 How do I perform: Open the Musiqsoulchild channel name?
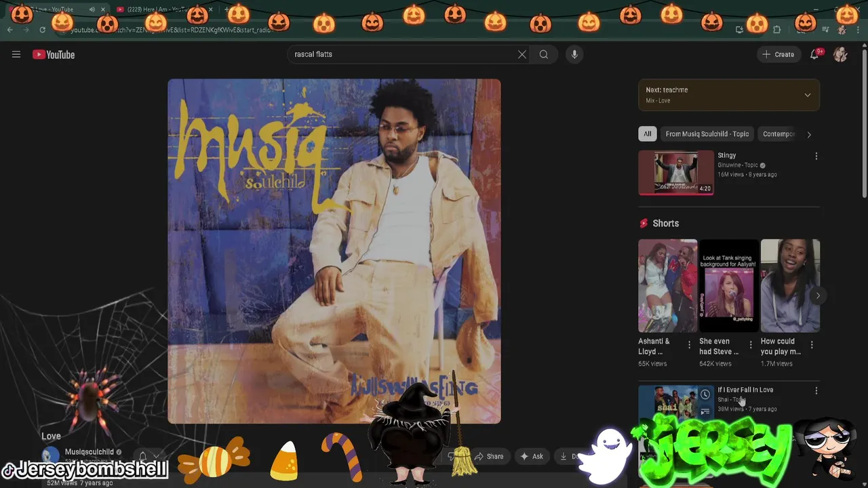click(89, 452)
